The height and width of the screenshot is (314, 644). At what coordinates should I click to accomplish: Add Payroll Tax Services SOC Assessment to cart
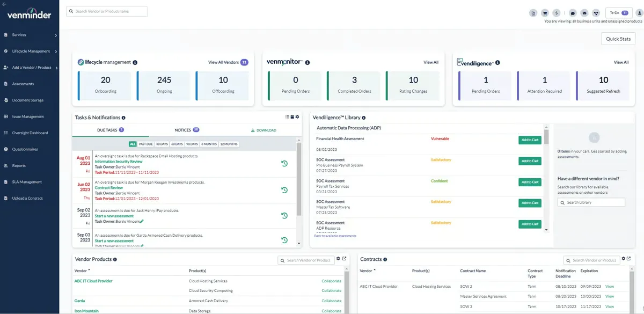pos(530,182)
